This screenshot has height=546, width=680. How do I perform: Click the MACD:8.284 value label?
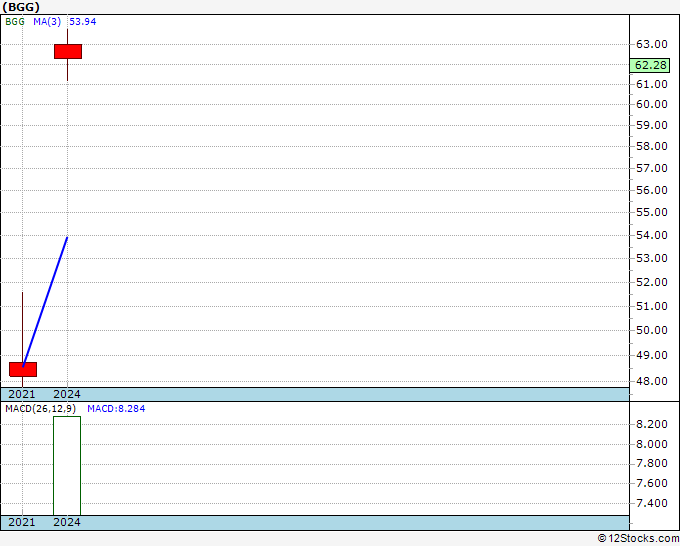point(116,409)
